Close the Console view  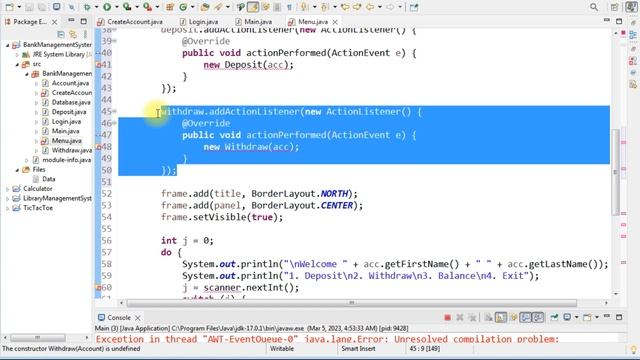[138, 318]
